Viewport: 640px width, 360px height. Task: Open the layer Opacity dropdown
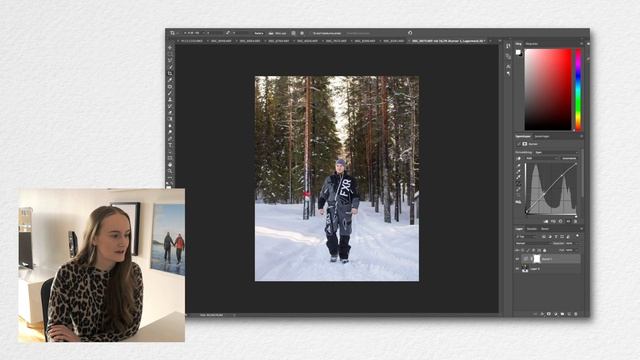tap(571, 243)
